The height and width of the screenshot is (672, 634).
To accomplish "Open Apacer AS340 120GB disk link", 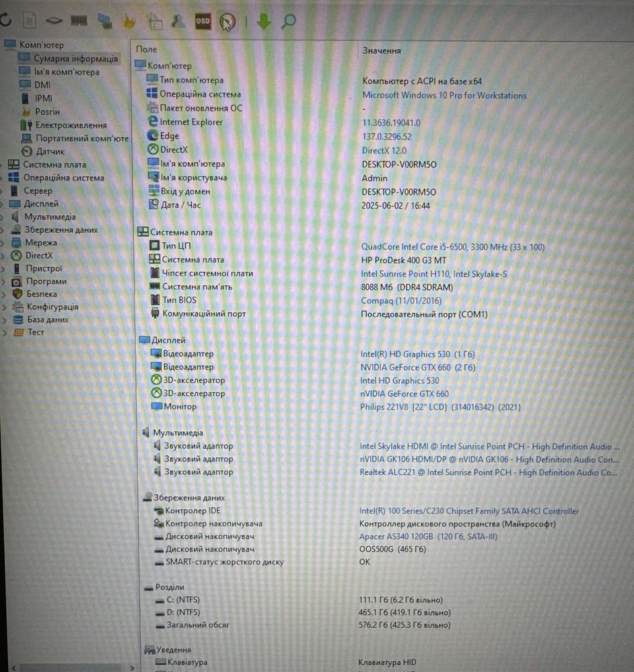I will point(428,536).
